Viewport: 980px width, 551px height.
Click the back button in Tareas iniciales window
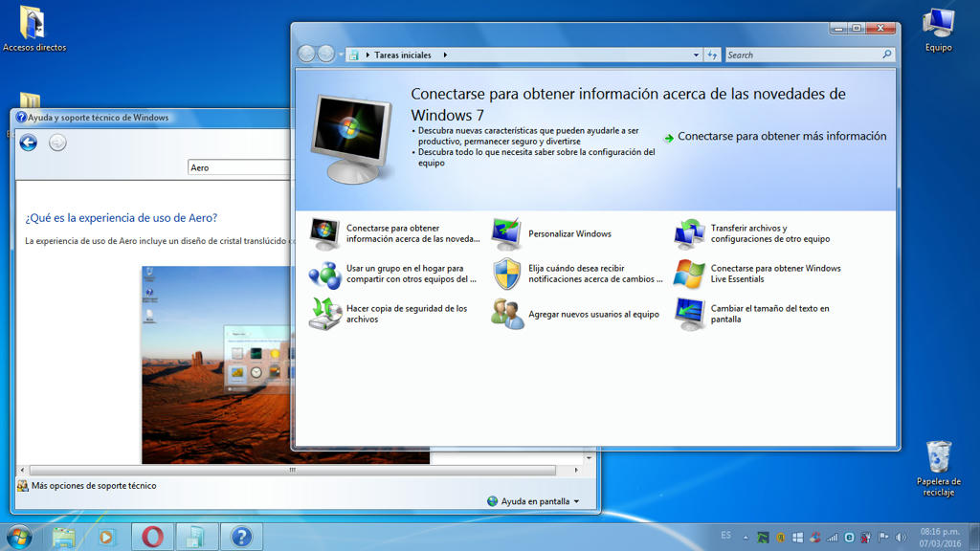[x=306, y=55]
